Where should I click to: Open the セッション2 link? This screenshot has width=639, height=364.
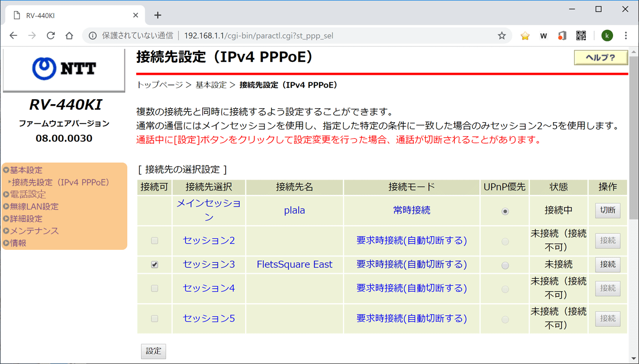209,240
